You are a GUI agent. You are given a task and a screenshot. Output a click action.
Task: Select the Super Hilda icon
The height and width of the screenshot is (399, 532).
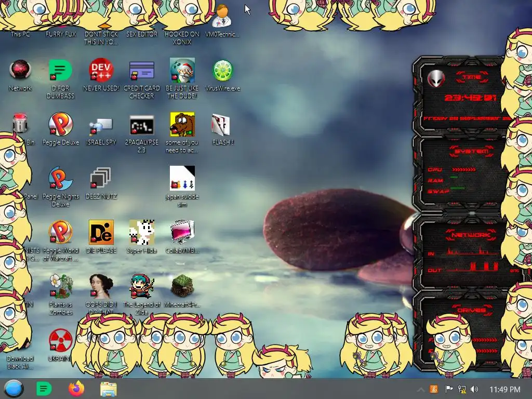pyautogui.click(x=141, y=232)
